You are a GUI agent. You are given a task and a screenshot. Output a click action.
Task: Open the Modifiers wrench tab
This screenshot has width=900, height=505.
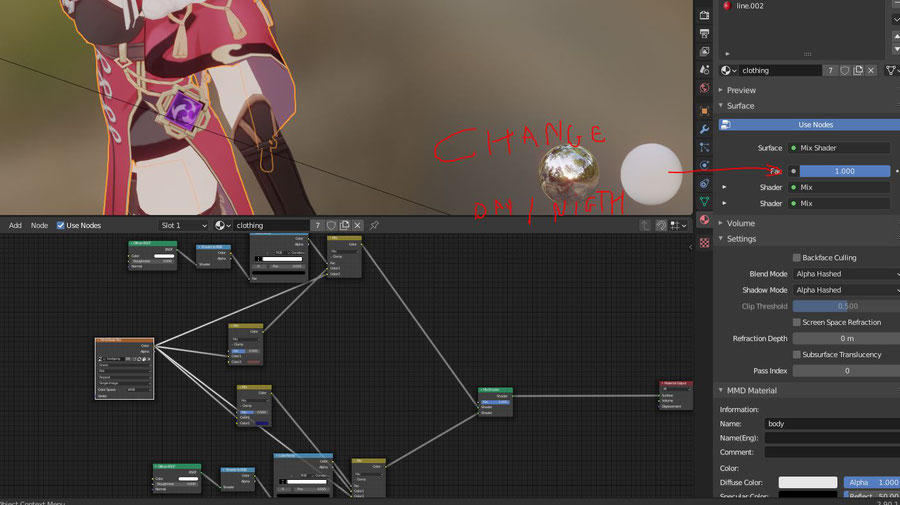pos(704,129)
